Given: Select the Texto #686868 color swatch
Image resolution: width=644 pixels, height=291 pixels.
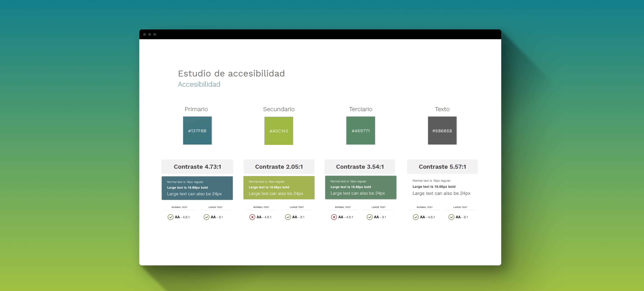Looking at the screenshot, I should (x=442, y=130).
